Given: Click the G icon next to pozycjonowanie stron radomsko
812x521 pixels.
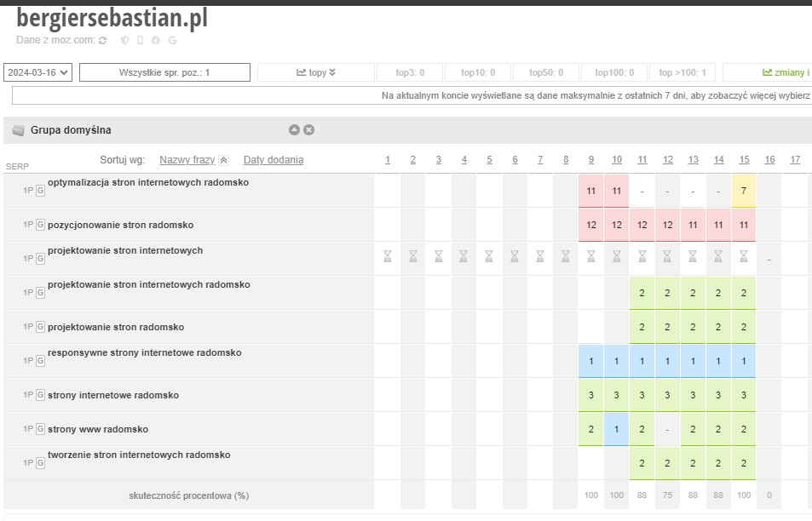Looking at the screenshot, I should click(38, 225).
